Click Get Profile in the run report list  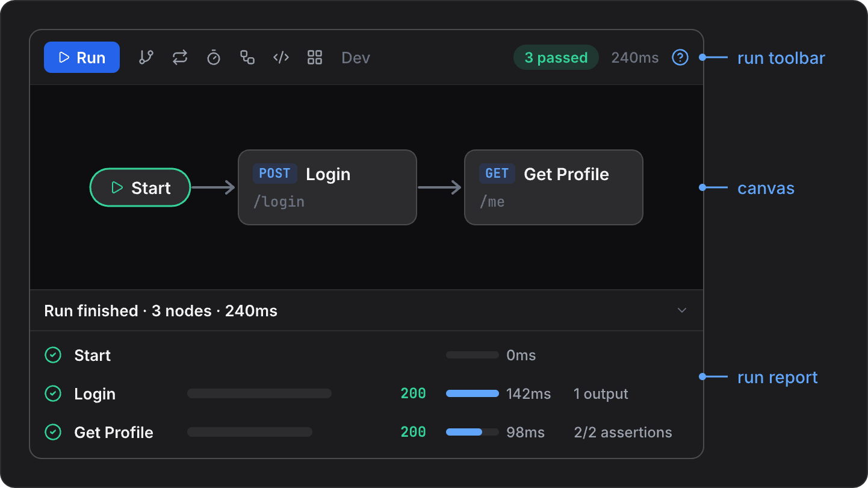pyautogui.click(x=114, y=433)
